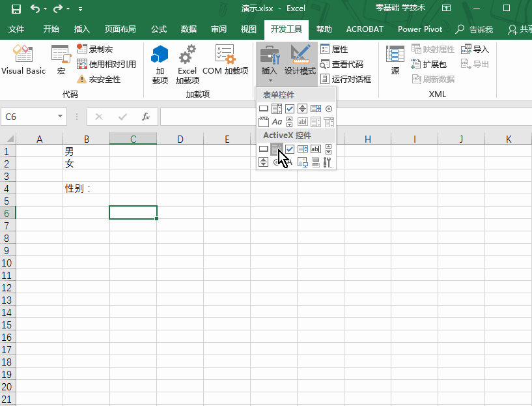Switch to the 插入 ribbon tab
This screenshot has height=406, width=532.
pyautogui.click(x=82, y=29)
